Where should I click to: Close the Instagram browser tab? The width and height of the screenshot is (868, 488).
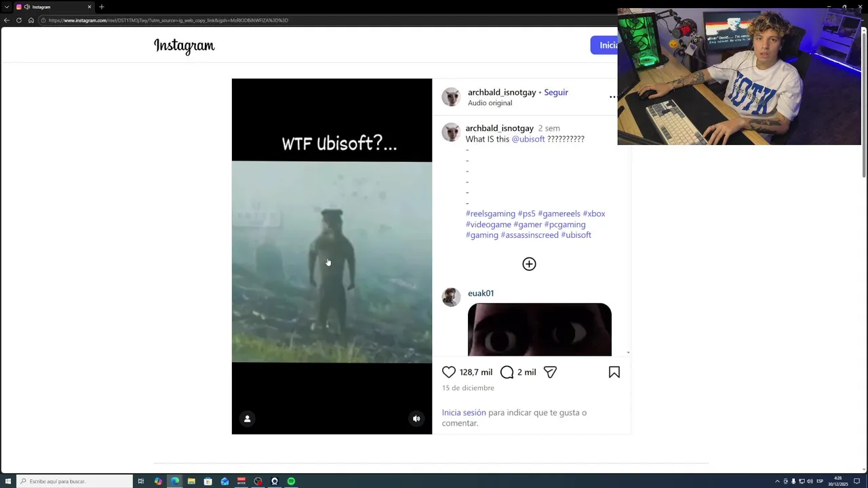[89, 7]
